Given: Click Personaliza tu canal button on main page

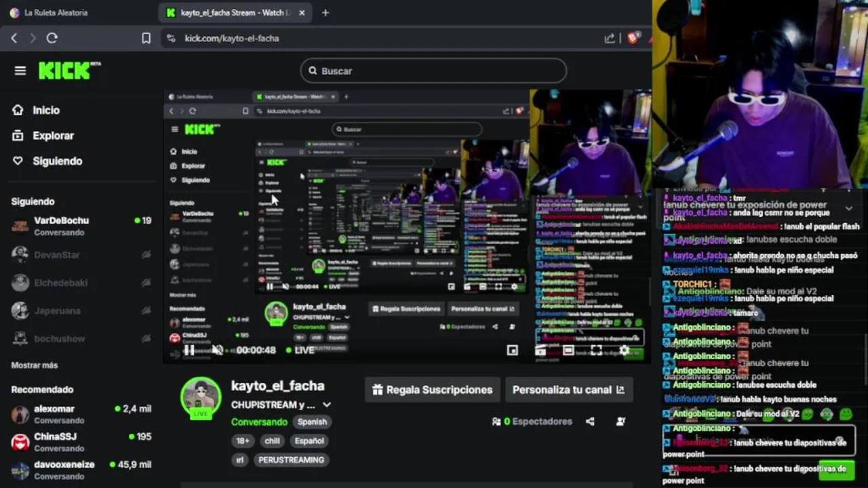Looking at the screenshot, I should (x=568, y=390).
